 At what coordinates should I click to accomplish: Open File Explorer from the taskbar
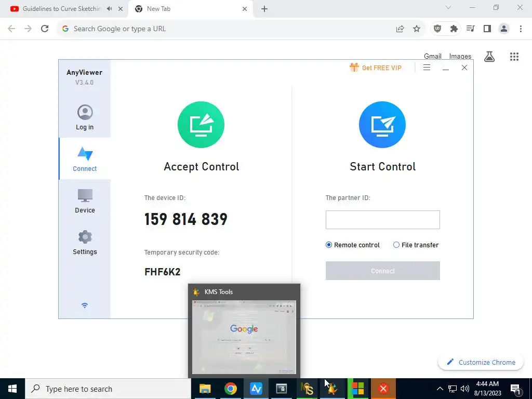(x=205, y=389)
